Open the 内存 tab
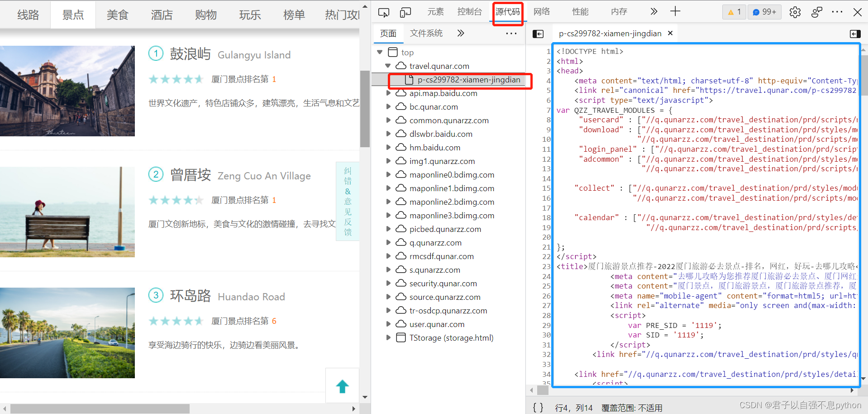This screenshot has width=868, height=414. click(x=619, y=12)
